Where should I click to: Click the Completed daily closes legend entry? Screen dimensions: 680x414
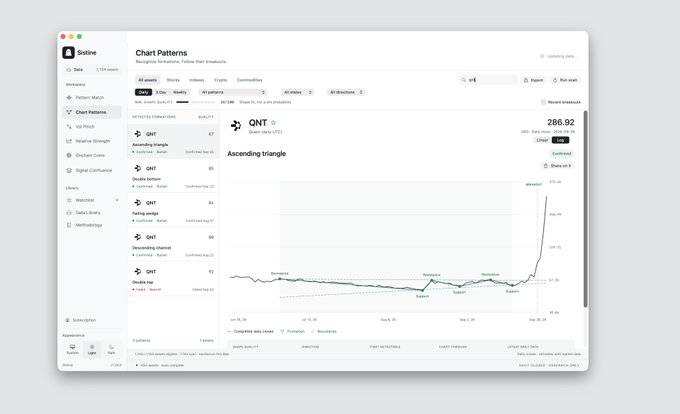point(251,331)
